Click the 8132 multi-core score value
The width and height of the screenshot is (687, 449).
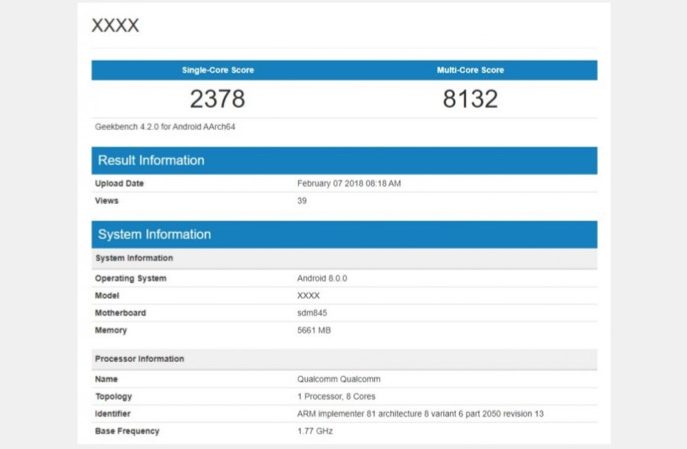click(470, 99)
